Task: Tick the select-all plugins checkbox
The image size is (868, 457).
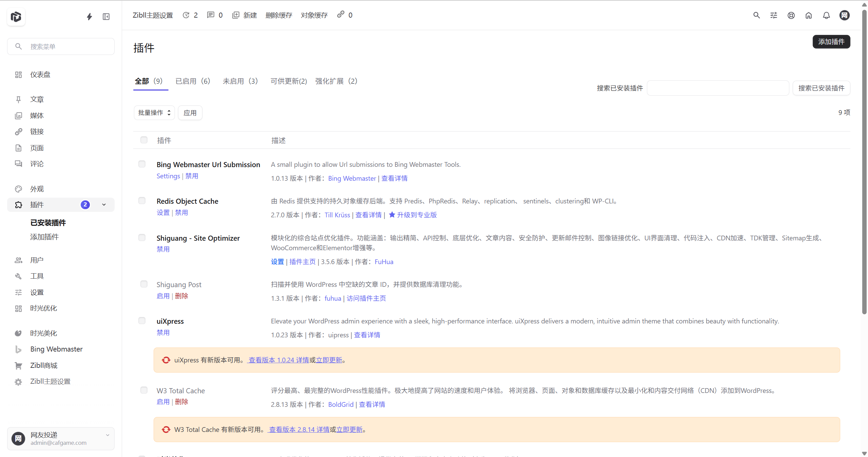Action: click(144, 140)
